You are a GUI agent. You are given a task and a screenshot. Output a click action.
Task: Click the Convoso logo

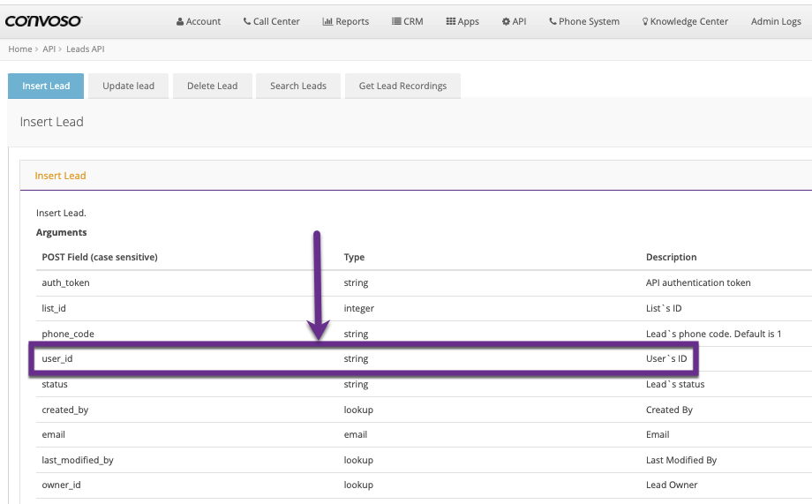coord(43,20)
